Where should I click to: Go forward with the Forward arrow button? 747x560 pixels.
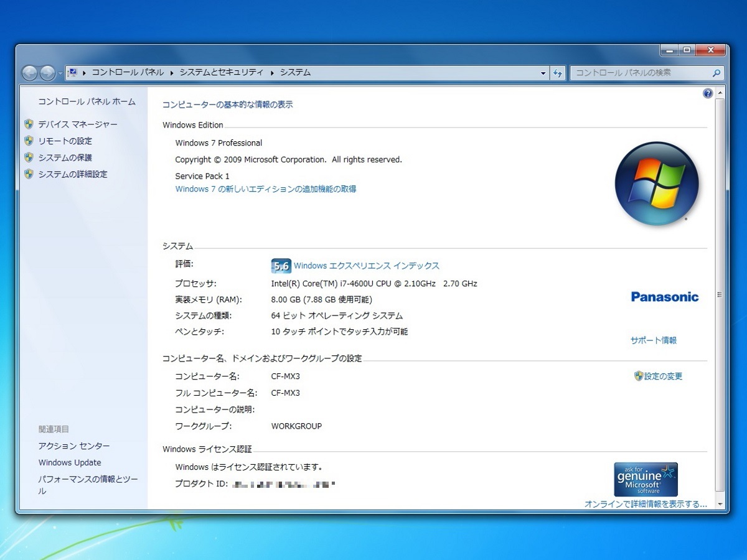[47, 73]
